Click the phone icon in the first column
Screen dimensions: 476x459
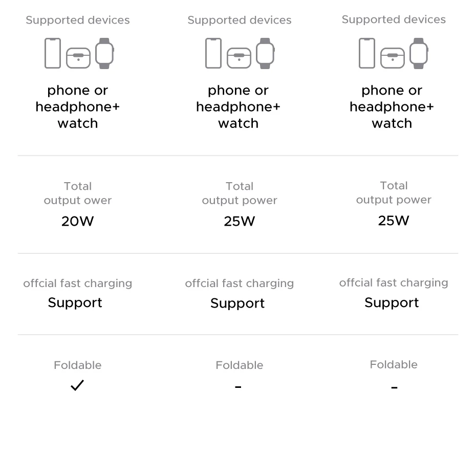tap(53, 53)
